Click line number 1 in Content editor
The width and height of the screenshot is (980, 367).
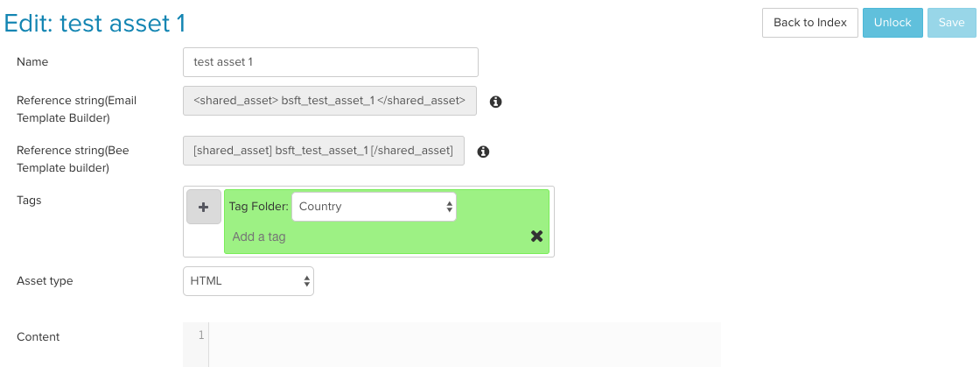[200, 335]
